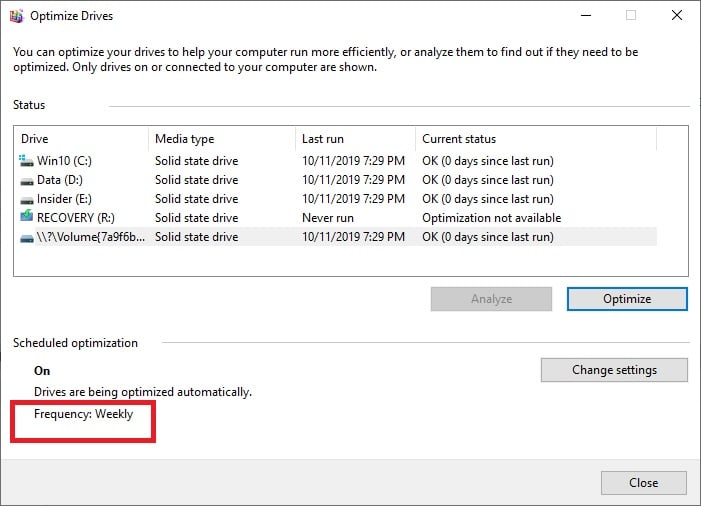The image size is (701, 506).
Task: Click the "On" scheduled optimization status
Action: pyautogui.click(x=42, y=371)
